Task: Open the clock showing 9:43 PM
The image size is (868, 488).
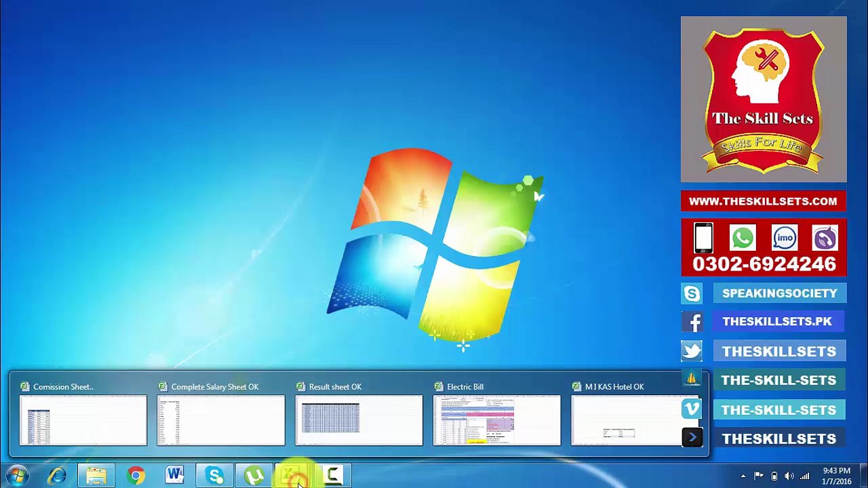Action: (x=836, y=476)
